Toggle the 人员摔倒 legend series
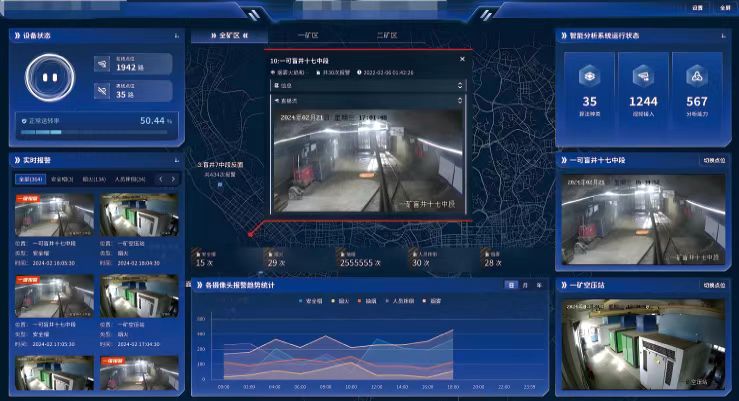739x401 pixels. [x=400, y=301]
